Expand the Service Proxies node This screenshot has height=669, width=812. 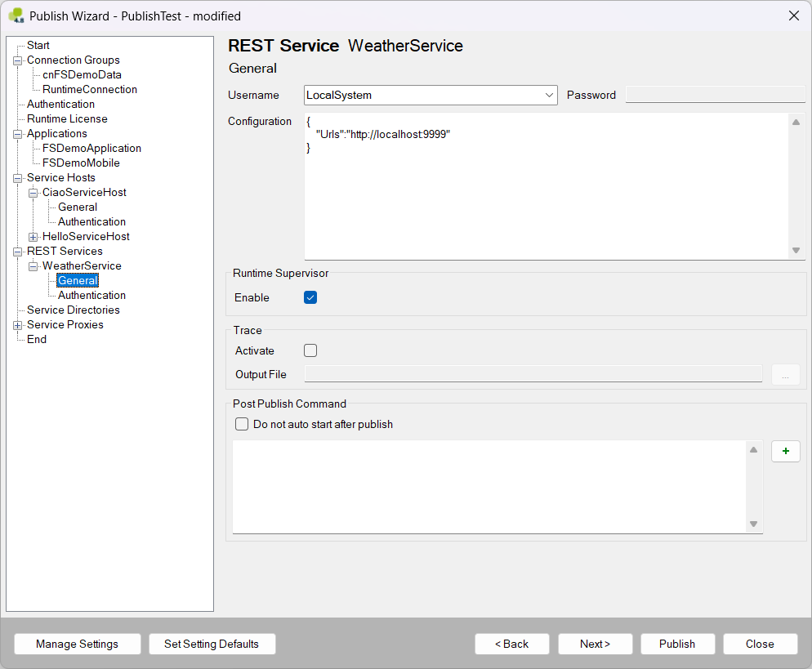[18, 325]
